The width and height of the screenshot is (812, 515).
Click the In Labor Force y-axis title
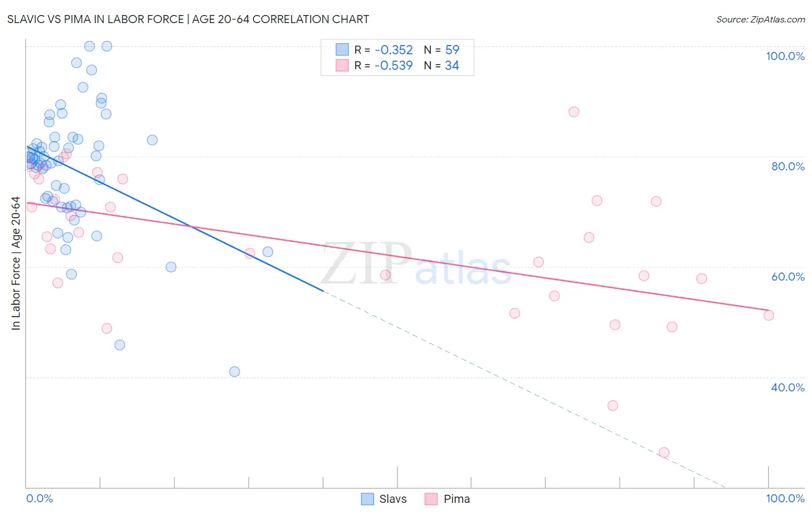click(x=16, y=263)
